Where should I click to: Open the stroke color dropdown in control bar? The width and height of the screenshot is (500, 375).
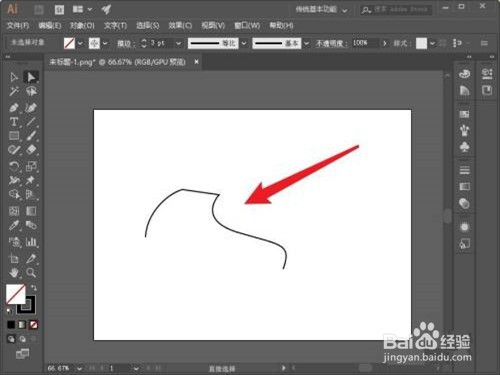pyautogui.click(x=105, y=43)
